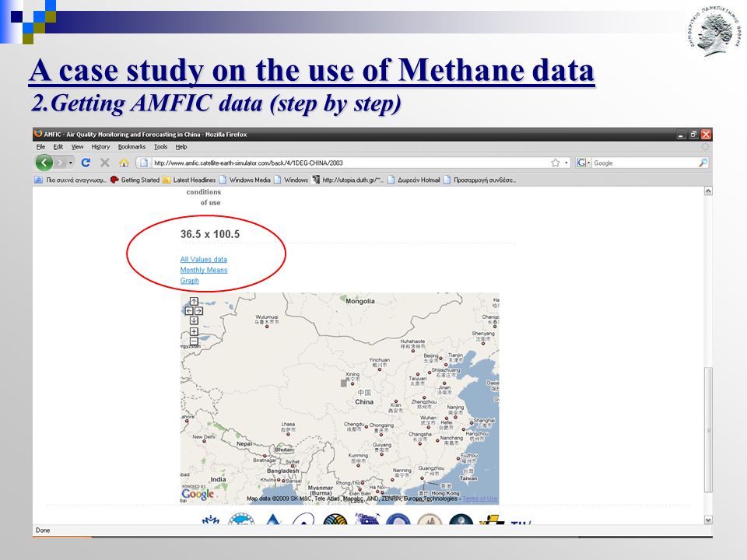The width and height of the screenshot is (747, 560).
Task: Open the utopia.duth.gr bookmark
Action: pos(348,180)
